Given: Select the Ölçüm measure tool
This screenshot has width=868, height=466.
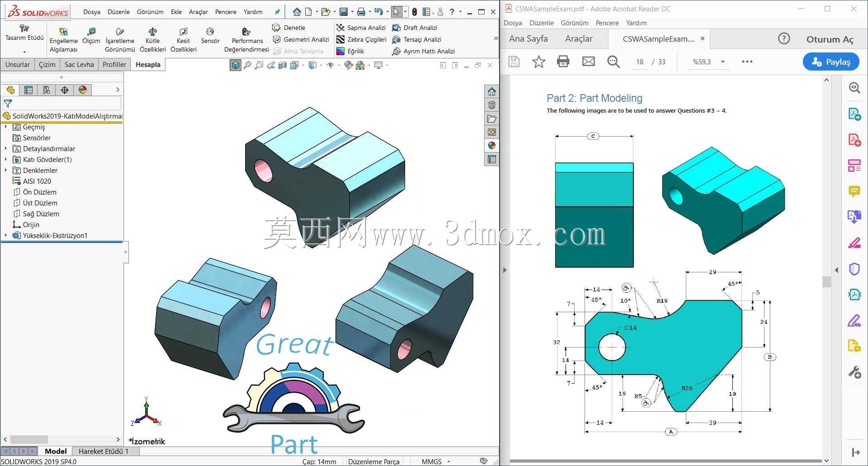Looking at the screenshot, I should tap(91, 36).
